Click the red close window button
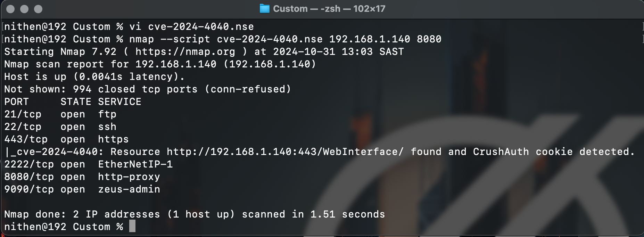Screen dimensions: 644x237 click(10, 9)
